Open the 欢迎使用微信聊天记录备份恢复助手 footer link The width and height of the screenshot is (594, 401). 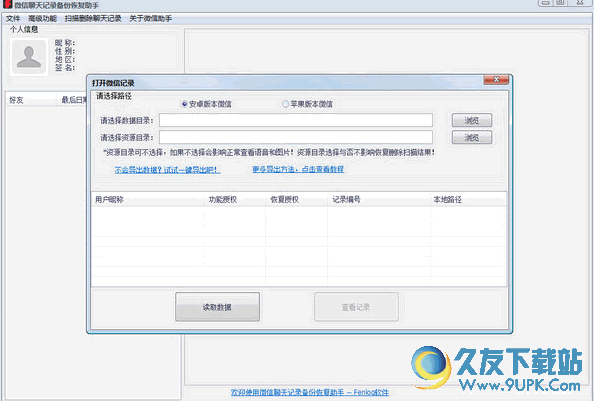310,392
